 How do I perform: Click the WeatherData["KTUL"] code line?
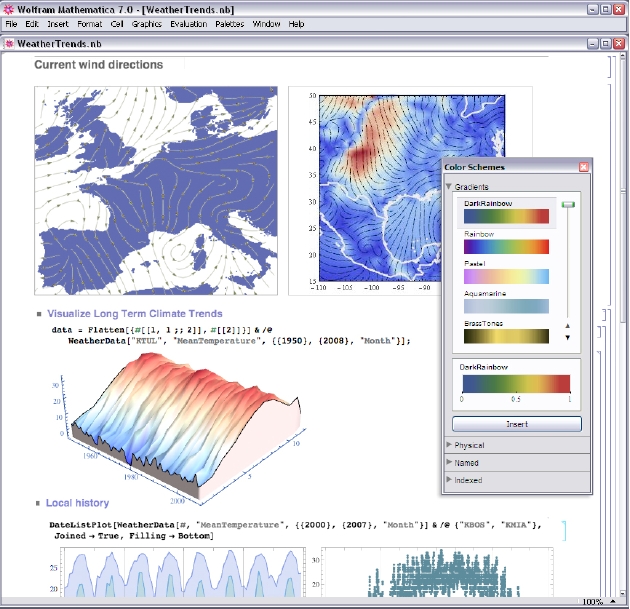[239, 341]
